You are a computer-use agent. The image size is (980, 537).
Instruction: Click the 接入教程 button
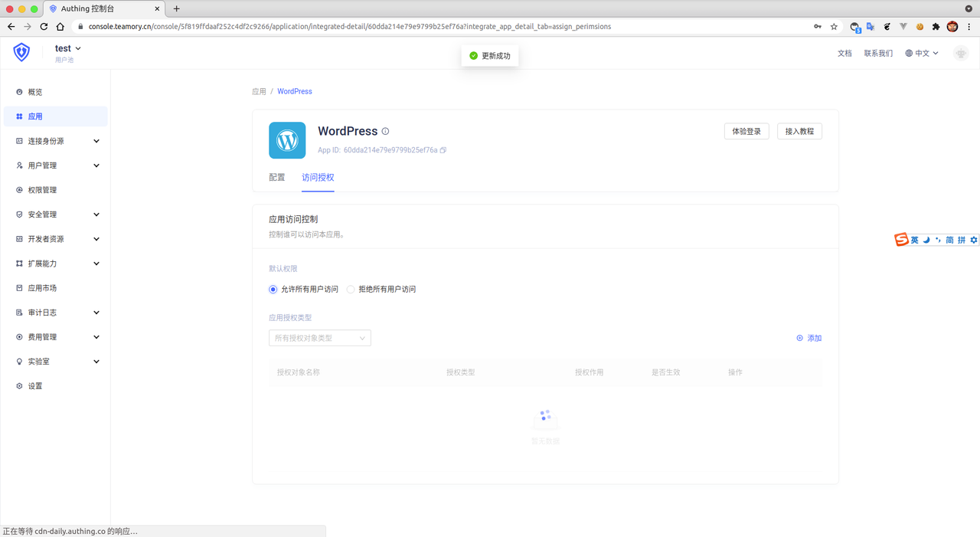pyautogui.click(x=799, y=131)
